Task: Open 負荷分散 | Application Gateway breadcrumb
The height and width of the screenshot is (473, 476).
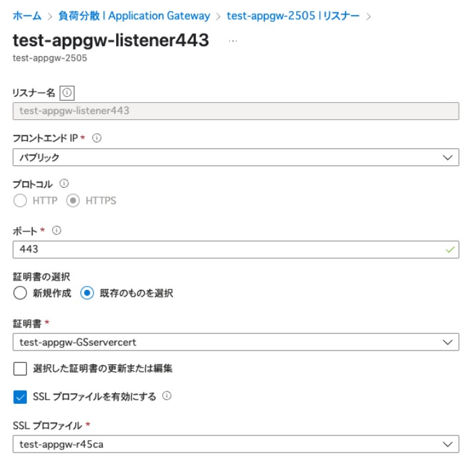Action: click(135, 15)
